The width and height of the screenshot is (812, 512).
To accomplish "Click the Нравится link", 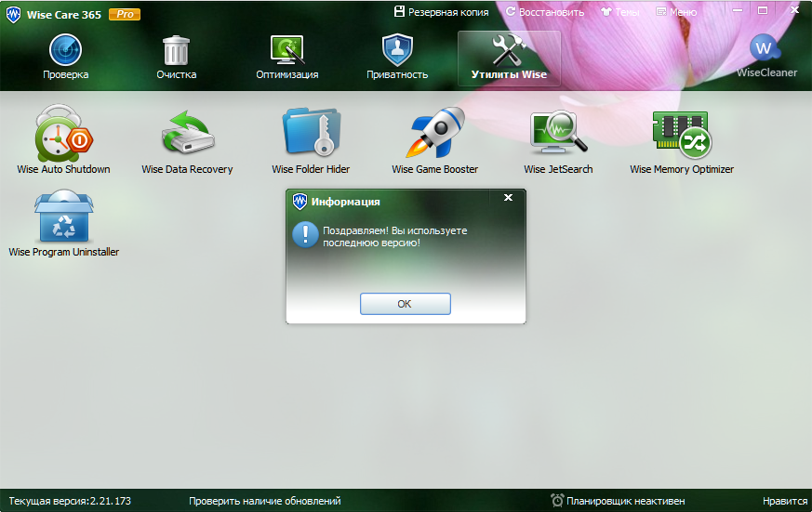I will point(784,501).
